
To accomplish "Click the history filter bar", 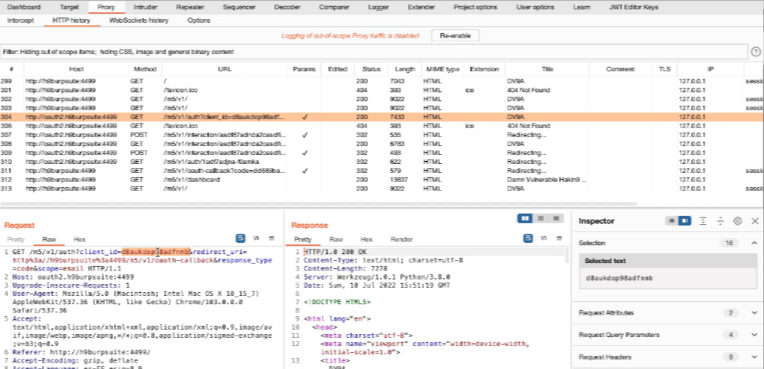I will click(x=375, y=52).
